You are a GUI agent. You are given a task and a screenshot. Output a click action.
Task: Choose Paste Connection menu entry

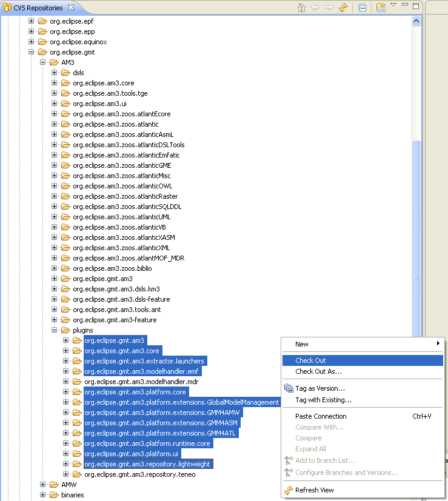click(x=363, y=416)
